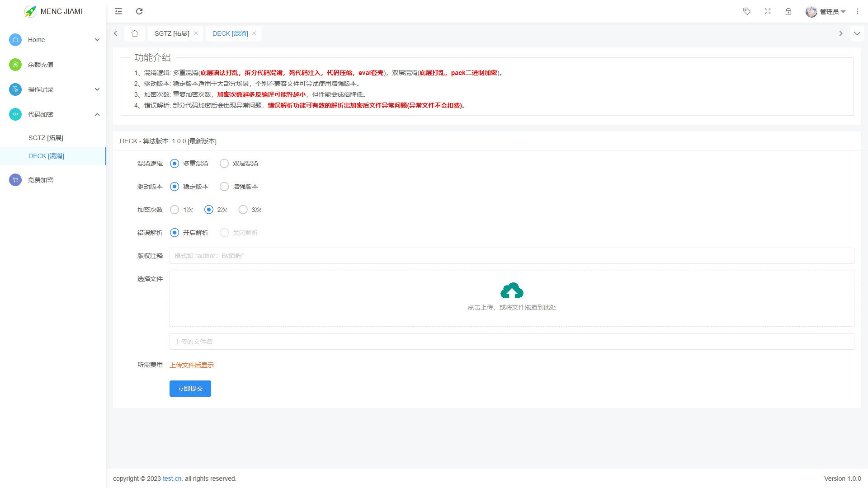
Task: Select the 增强版本 radio option
Action: pos(224,187)
